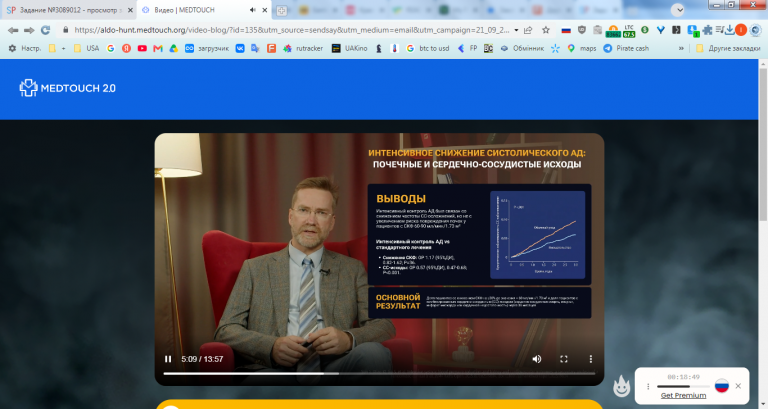This screenshot has width=768, height=409.
Task: Click the page vertical scrollbar thumb
Action: click(763, 144)
